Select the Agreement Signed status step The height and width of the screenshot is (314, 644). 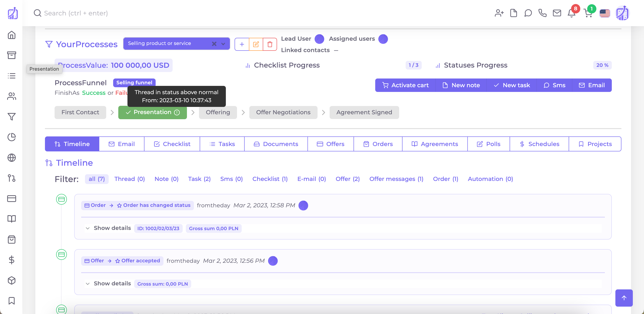(364, 112)
